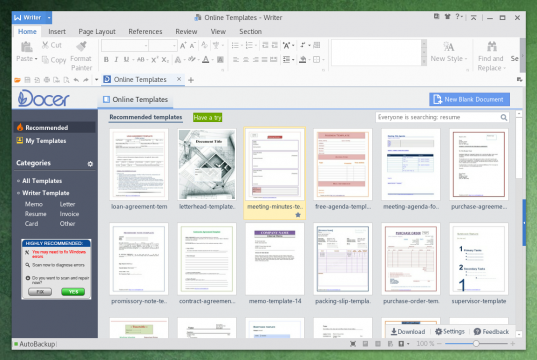Screen dimensions: 537x360
Task: Apply Underline formatting
Action: [126, 60]
